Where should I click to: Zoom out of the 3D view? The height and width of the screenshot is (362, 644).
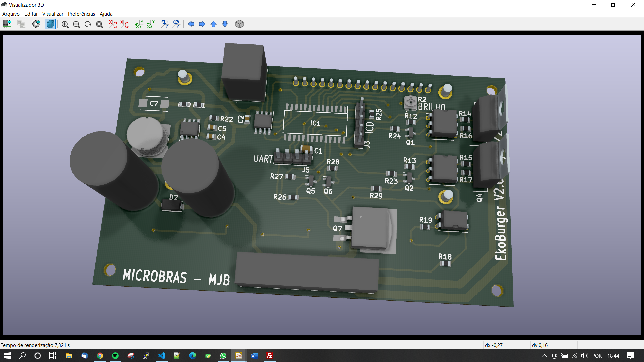76,24
